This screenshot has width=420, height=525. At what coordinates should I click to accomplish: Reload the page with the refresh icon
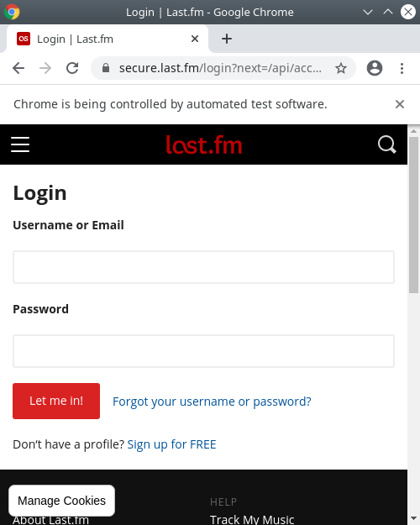tap(72, 68)
